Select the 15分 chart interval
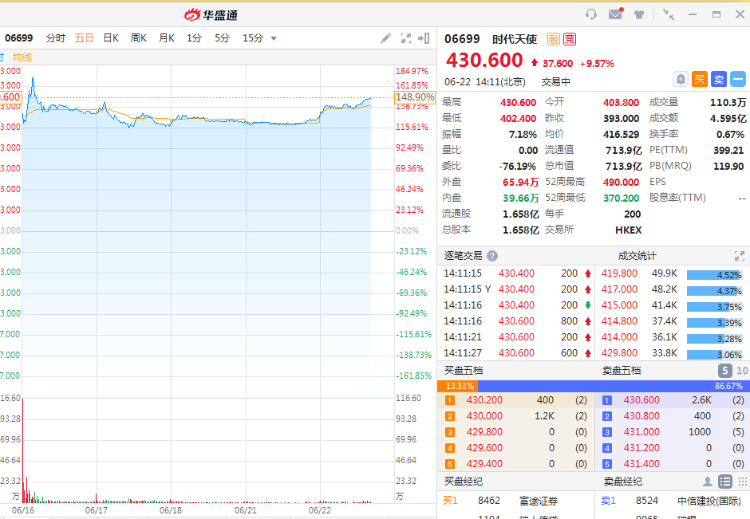750x519 pixels. pyautogui.click(x=253, y=38)
